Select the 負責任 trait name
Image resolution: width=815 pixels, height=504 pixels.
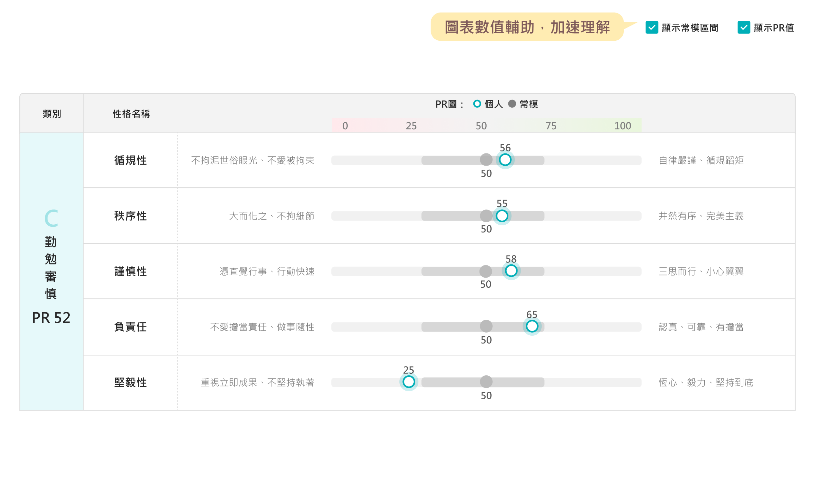click(x=130, y=327)
